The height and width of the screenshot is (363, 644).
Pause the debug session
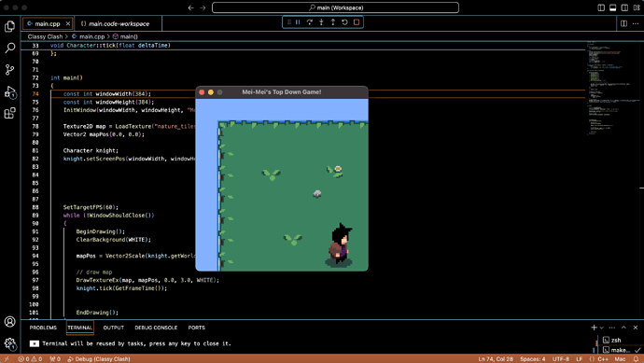(x=298, y=22)
